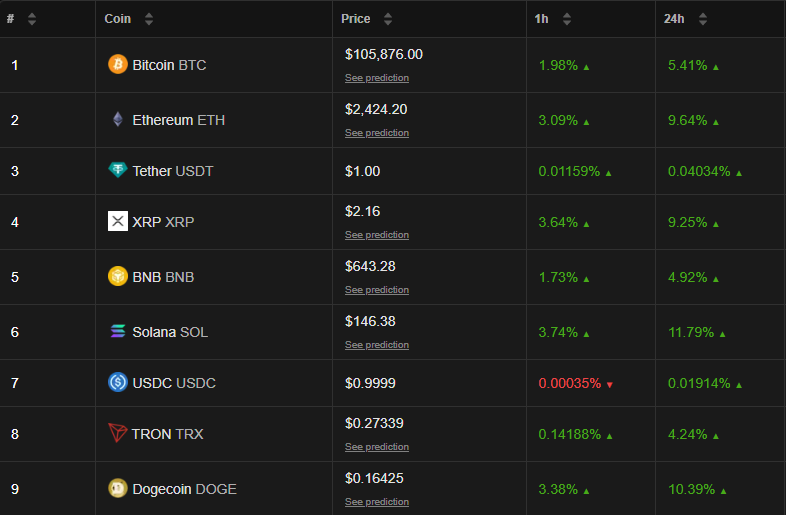
Task: Sort by 24h change arrows
Action: [703, 19]
